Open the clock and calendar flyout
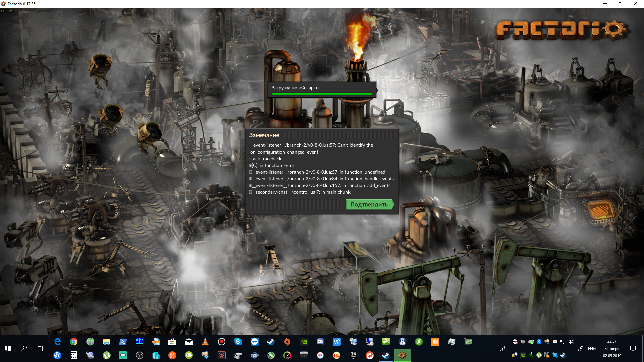The height and width of the screenshot is (362, 644). [x=612, y=349]
